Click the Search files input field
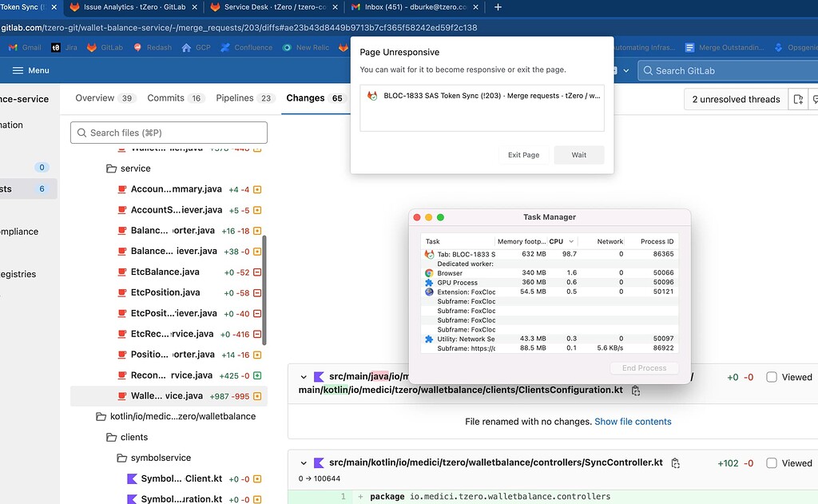818x504 pixels. click(x=168, y=131)
